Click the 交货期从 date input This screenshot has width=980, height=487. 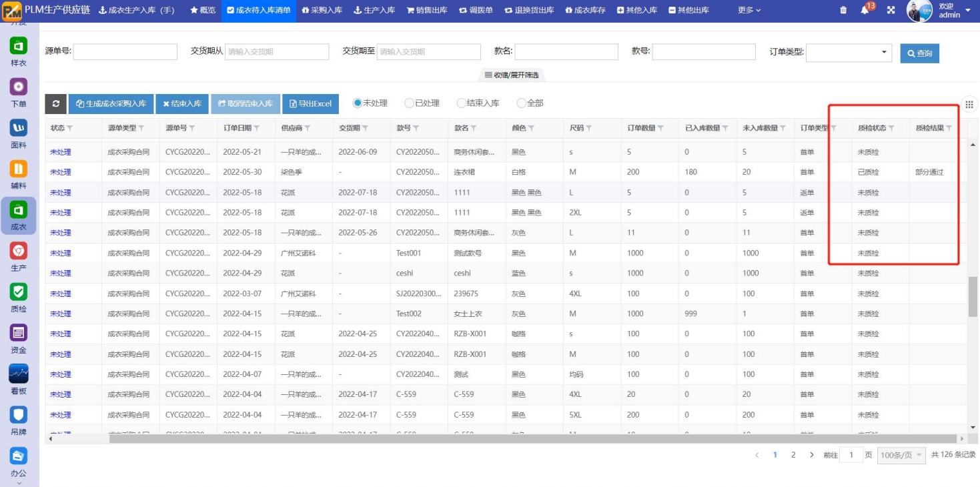click(277, 52)
